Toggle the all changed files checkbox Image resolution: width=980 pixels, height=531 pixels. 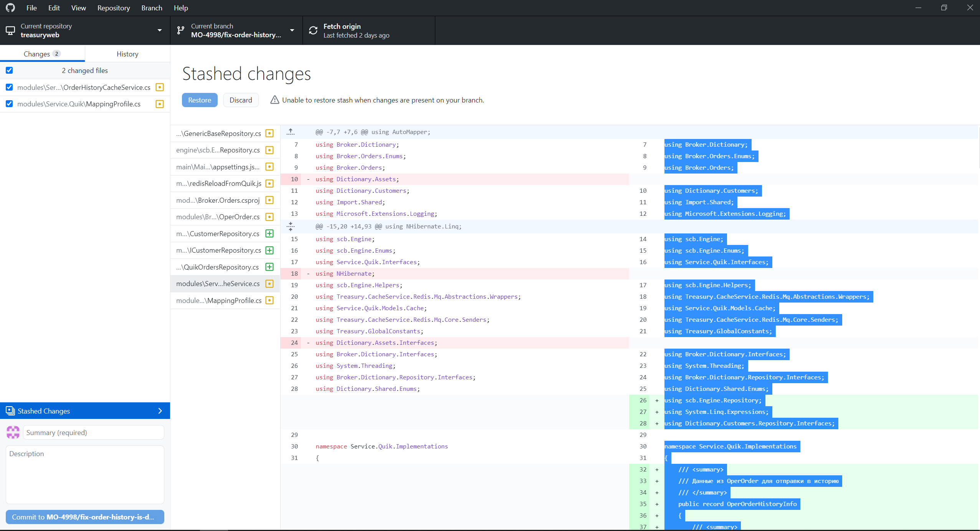click(9, 70)
